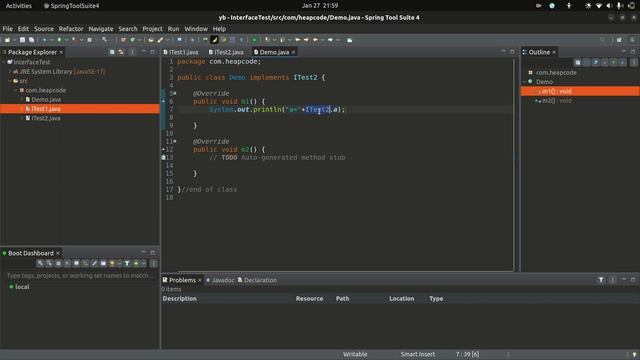Switch to ITest2.java editor tab

(226, 52)
